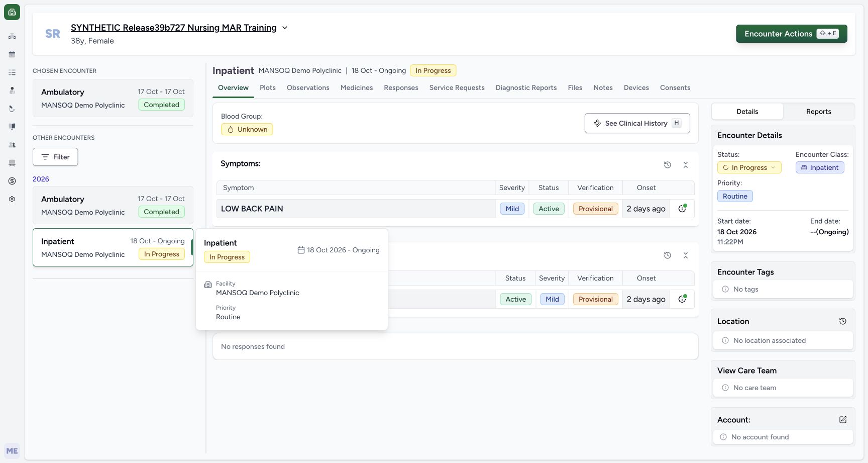Collapse the second section below Symptoms
This screenshot has width=868, height=463.
[x=686, y=255]
